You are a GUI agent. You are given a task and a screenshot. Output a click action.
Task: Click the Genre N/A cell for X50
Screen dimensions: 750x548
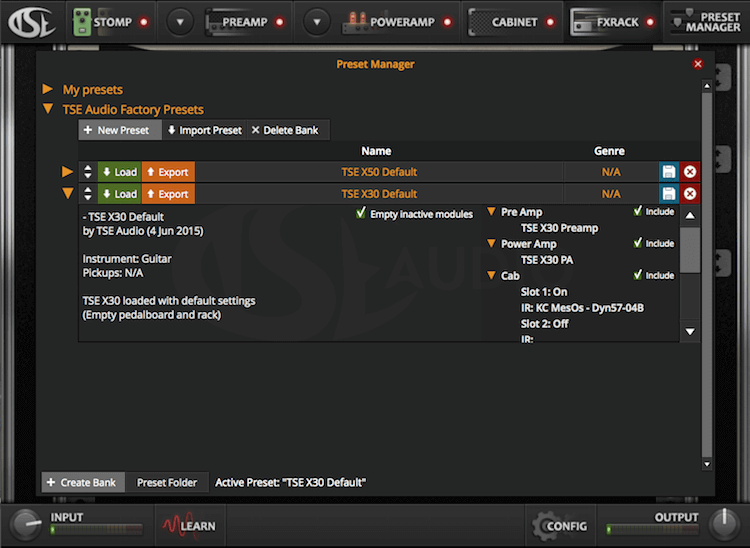[x=611, y=172]
